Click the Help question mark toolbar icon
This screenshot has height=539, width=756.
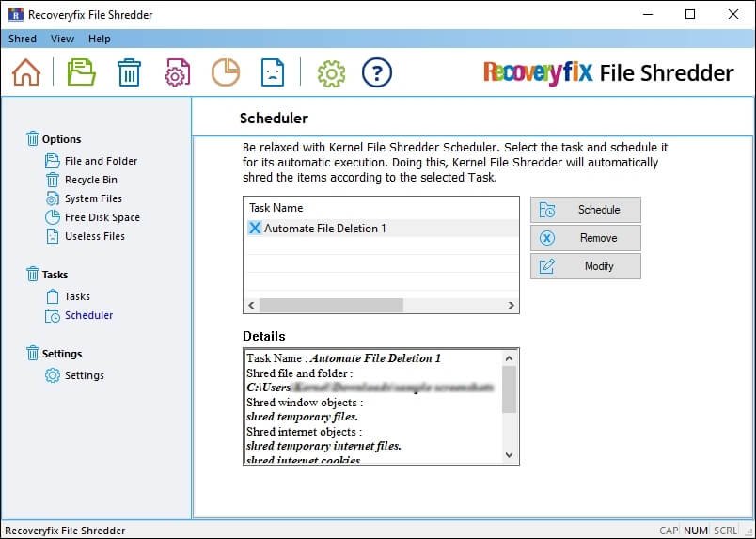[376, 72]
